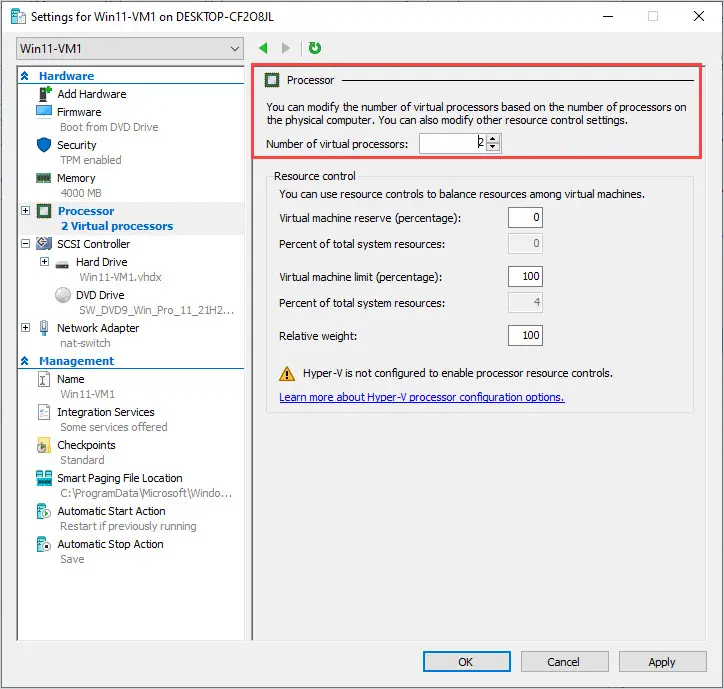Click the 'Boot from DVD Drive' text

click(109, 127)
